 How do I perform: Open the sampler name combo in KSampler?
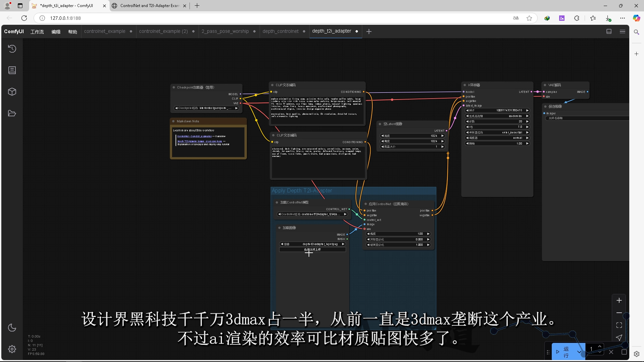tap(497, 132)
